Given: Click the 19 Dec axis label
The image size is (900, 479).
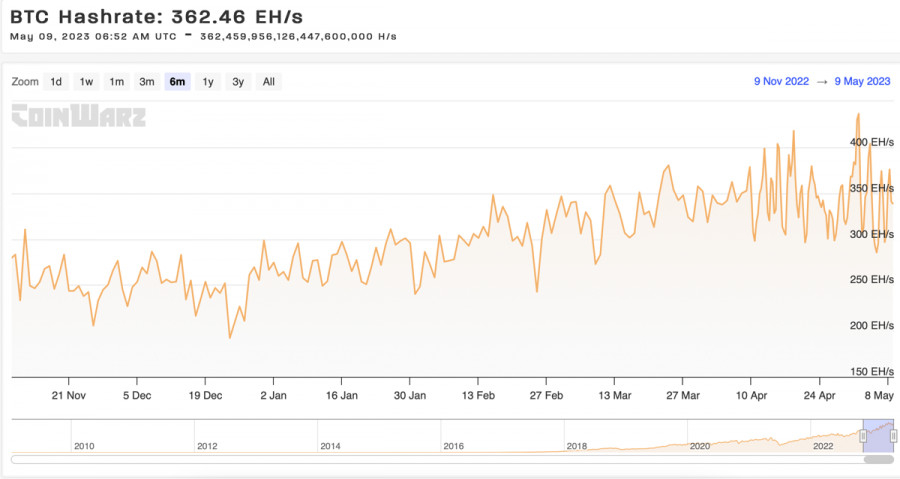Looking at the screenshot, I should (205, 395).
